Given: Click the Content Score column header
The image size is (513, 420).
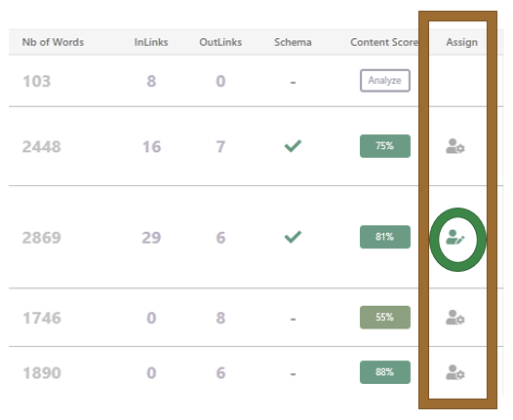Looking at the screenshot, I should tap(384, 42).
